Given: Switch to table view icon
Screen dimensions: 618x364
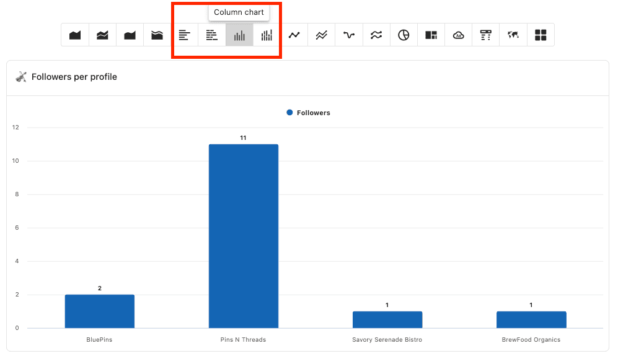Looking at the screenshot, I should (486, 35).
